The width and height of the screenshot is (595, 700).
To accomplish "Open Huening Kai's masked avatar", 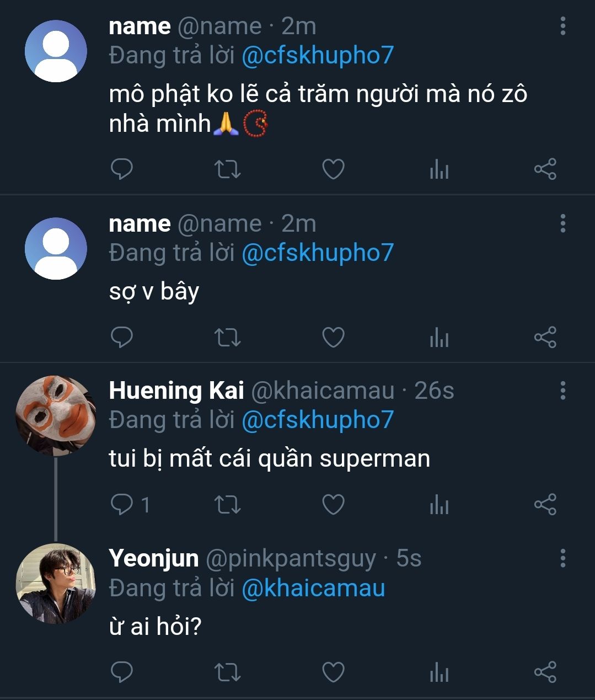I will (55, 416).
